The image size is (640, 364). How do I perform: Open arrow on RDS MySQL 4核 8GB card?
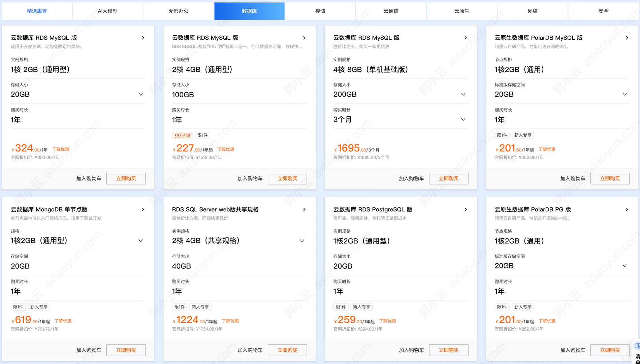466,38
